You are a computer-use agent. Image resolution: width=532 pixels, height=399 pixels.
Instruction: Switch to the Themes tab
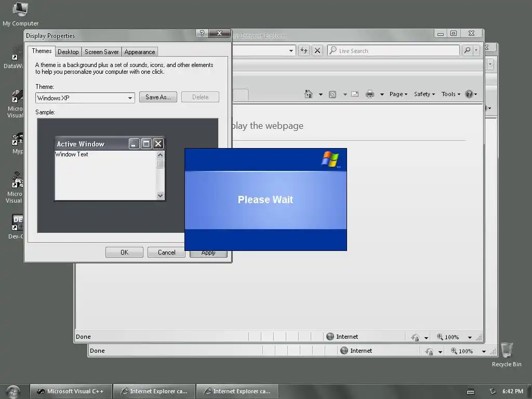[42, 51]
